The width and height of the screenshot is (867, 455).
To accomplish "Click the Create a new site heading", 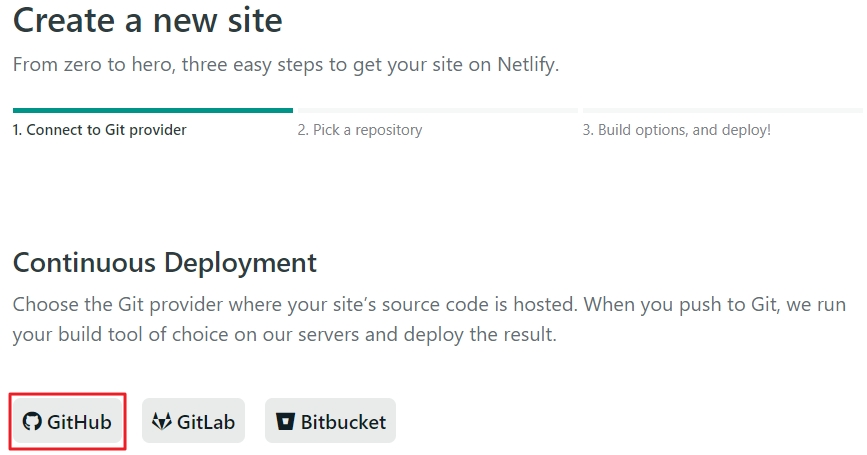I will (148, 20).
